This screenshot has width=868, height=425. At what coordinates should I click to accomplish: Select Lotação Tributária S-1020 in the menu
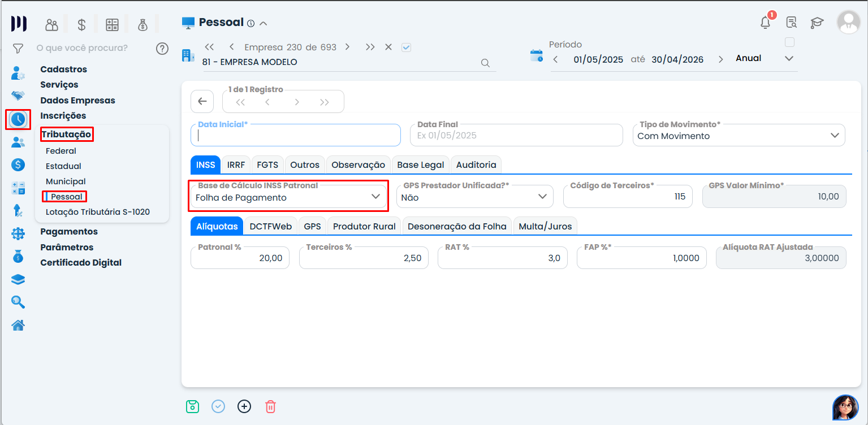(98, 212)
